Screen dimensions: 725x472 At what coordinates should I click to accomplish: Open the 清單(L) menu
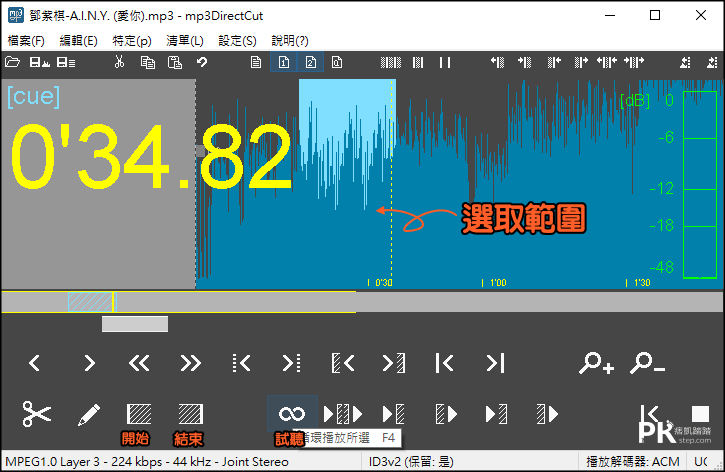pyautogui.click(x=185, y=41)
